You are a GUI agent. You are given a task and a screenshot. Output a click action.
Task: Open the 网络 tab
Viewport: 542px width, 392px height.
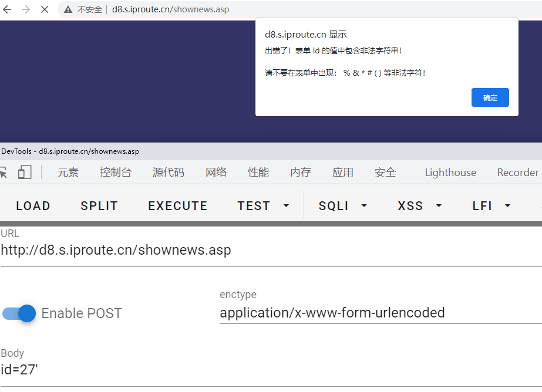point(216,173)
